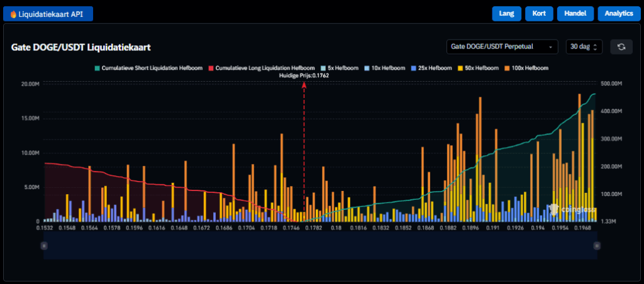Viewport: 644px width, 284px height.
Task: Click the 25x Hefboom legend swatch
Action: pos(413,68)
